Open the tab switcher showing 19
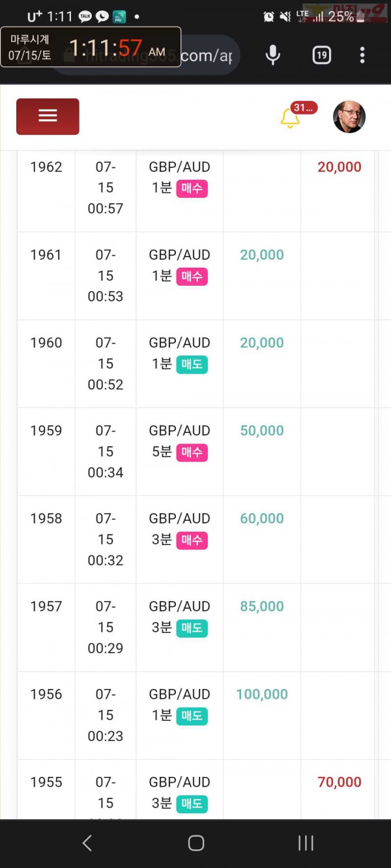This screenshot has height=868, width=391. click(321, 55)
